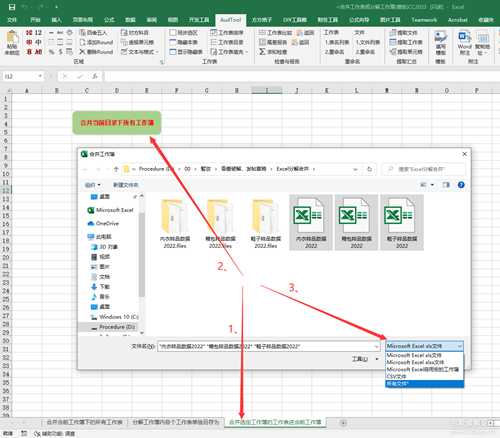Image resolution: width=500 pixels, height=438 pixels.
Task: Click the up-one-level arrow in the dialog
Action: click(x=116, y=169)
